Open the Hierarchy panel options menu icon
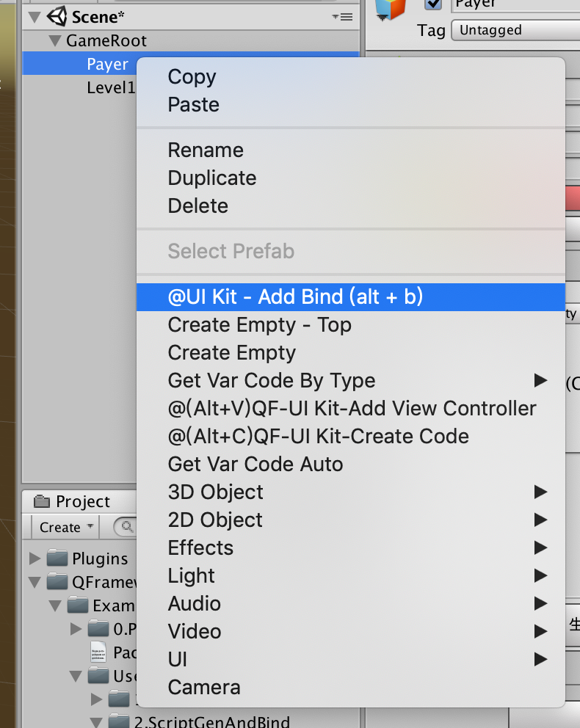 [343, 17]
